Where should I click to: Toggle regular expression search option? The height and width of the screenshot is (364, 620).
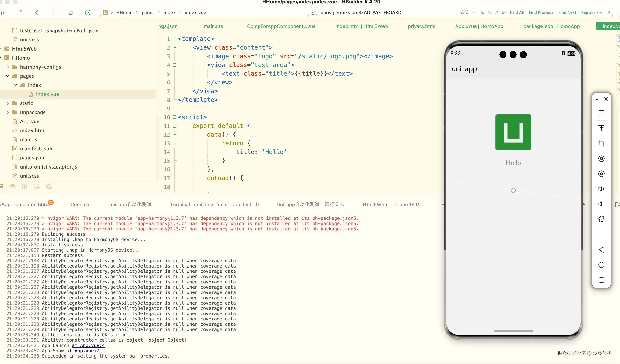pyautogui.click(x=497, y=12)
